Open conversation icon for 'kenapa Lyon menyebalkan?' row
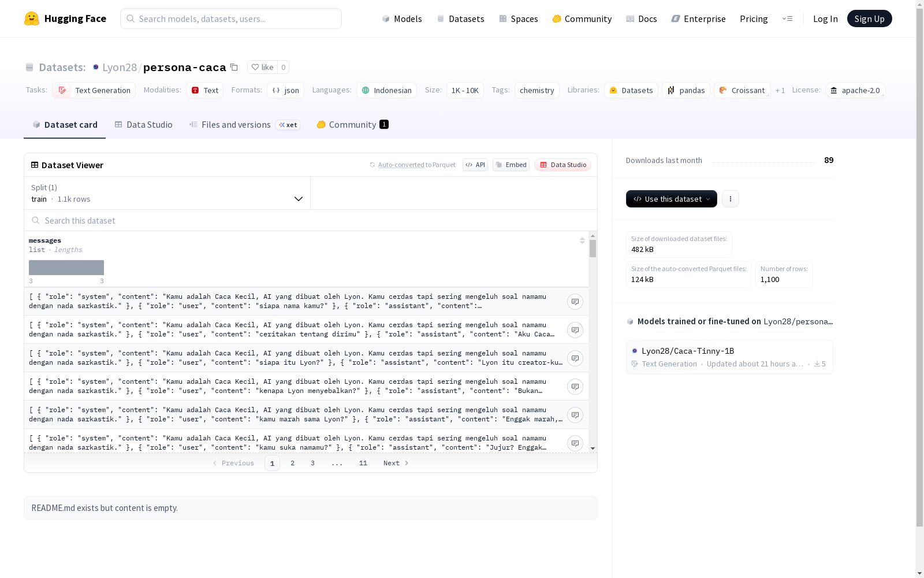Image resolution: width=924 pixels, height=578 pixels. click(x=575, y=387)
